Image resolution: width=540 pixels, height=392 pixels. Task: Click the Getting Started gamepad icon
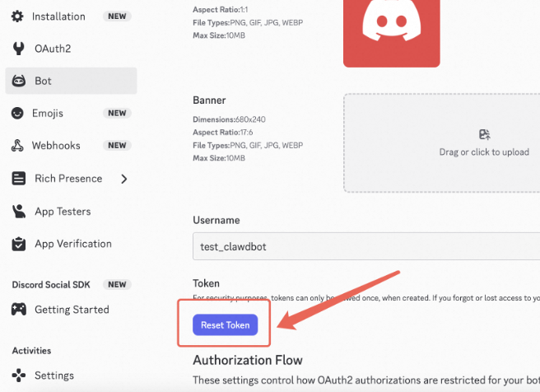pos(19,310)
